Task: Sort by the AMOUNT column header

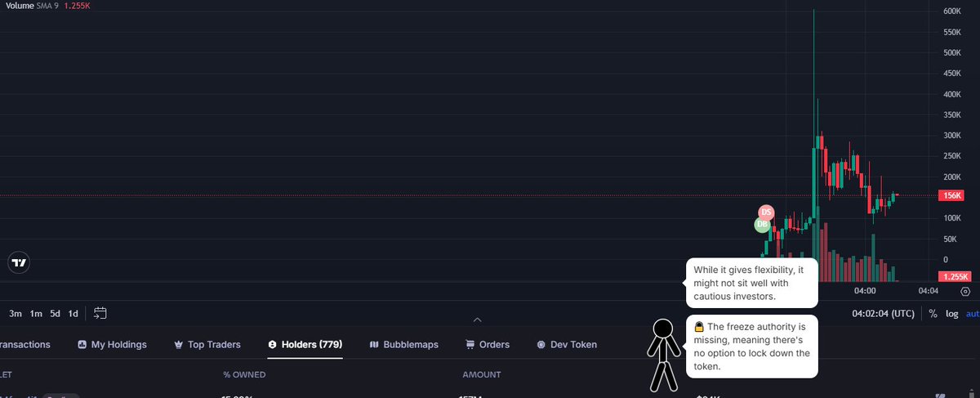Action: point(482,375)
